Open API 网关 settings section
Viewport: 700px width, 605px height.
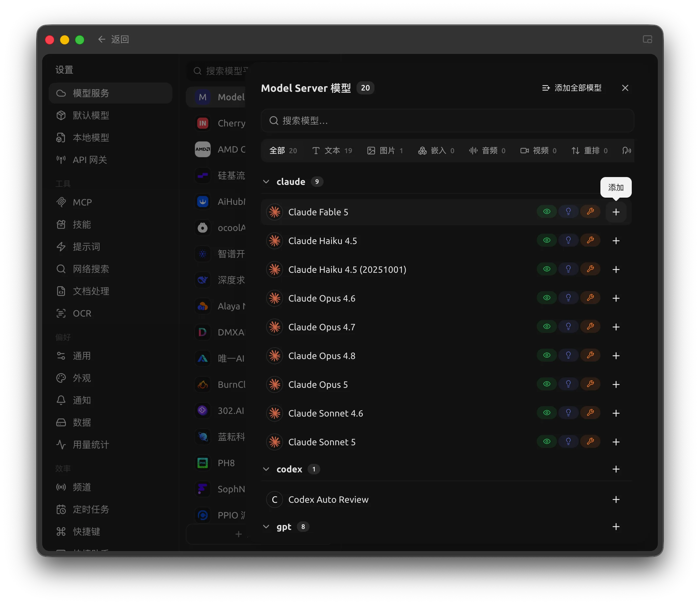110,160
